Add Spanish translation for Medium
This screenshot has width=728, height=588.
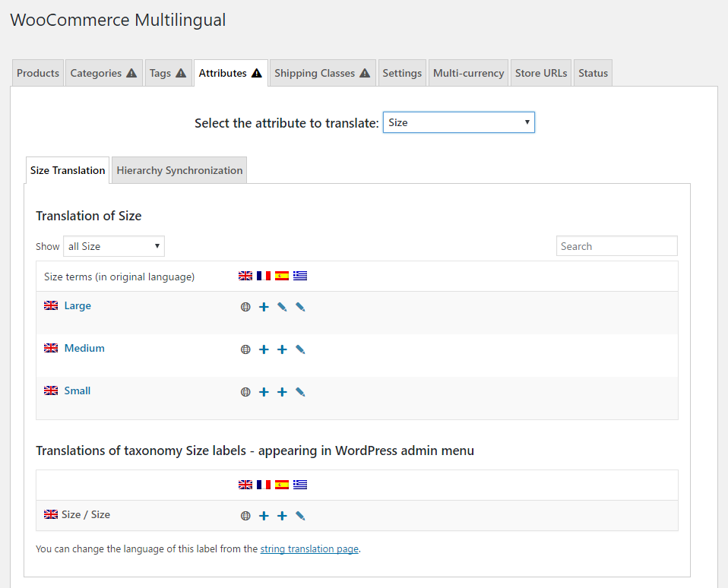coord(282,349)
